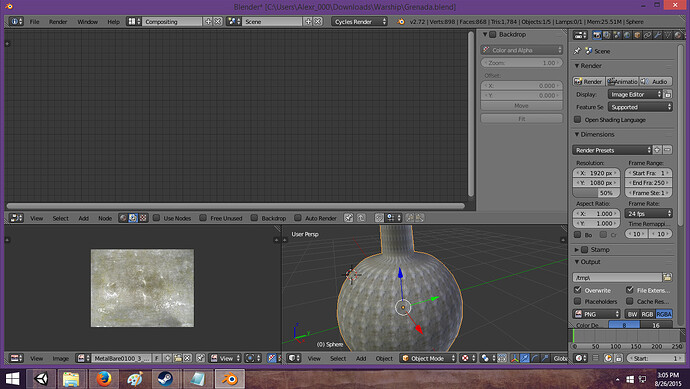The width and height of the screenshot is (690, 389).
Task: Open the Render menu in the top bar
Action: click(x=58, y=22)
